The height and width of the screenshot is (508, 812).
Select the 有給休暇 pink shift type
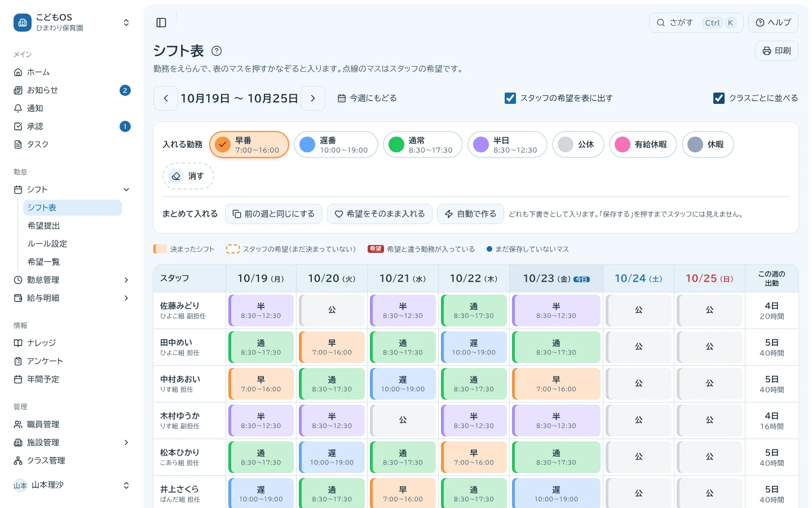coord(643,144)
